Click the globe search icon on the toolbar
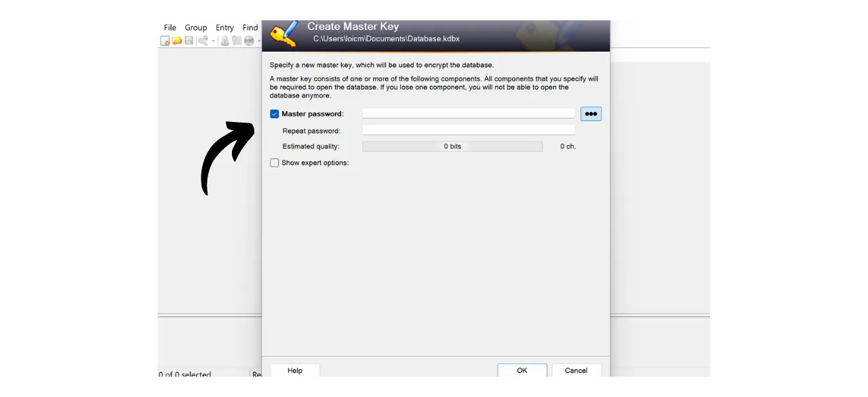The height and width of the screenshot is (397, 868). click(x=249, y=41)
